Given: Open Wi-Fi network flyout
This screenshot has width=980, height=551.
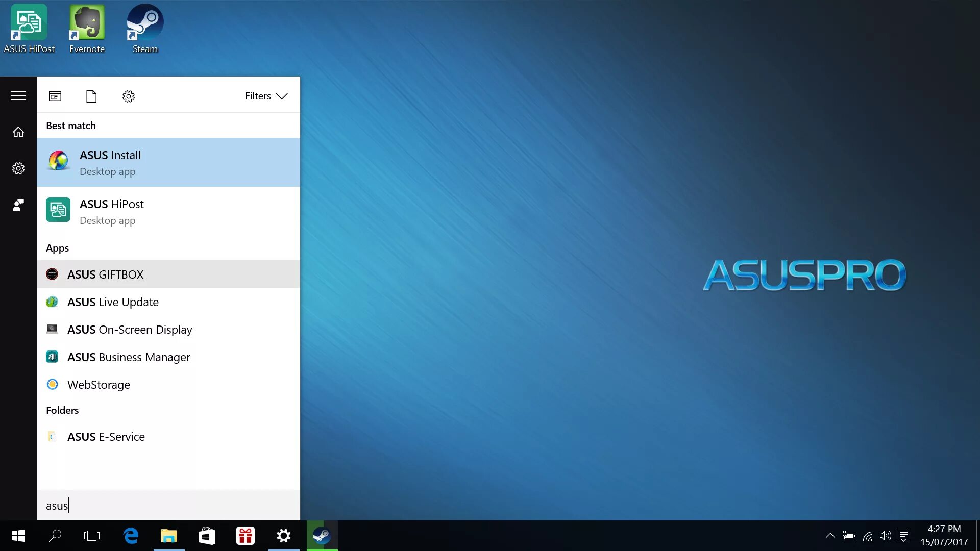Looking at the screenshot, I should tap(868, 536).
